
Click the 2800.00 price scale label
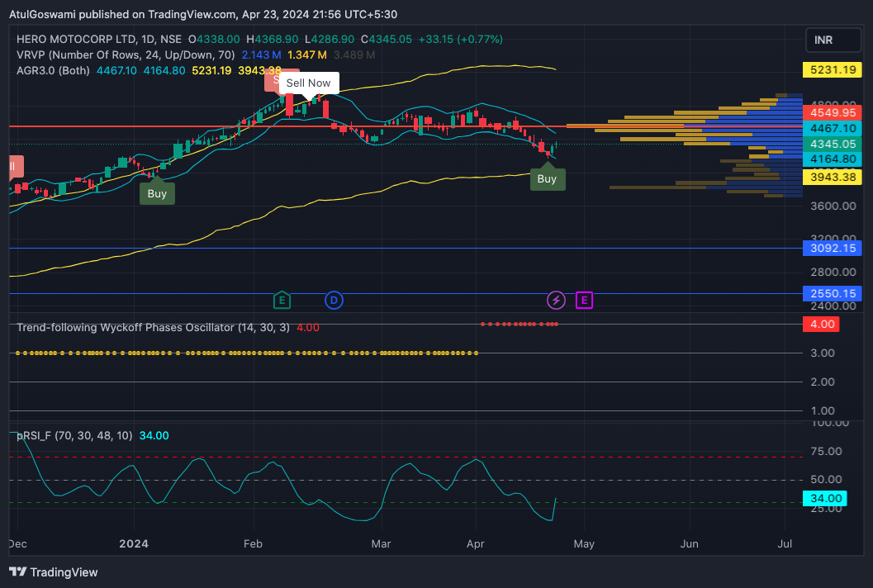(833, 272)
